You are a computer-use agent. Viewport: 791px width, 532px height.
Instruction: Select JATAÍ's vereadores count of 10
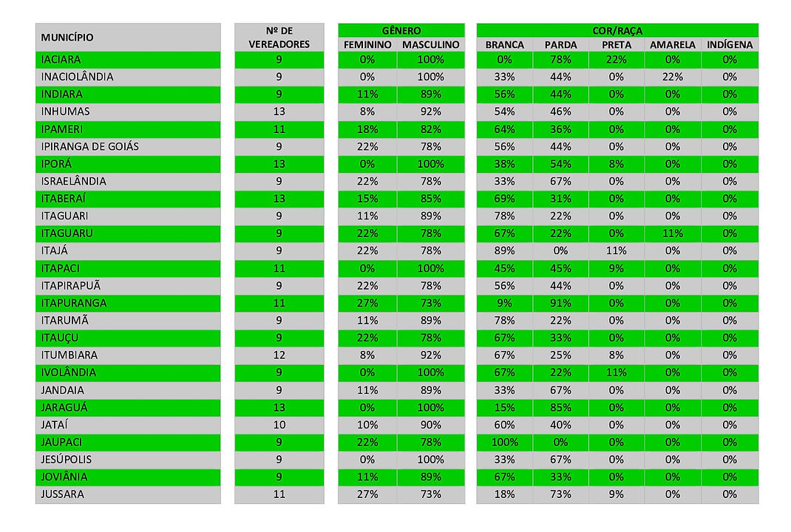(x=279, y=425)
